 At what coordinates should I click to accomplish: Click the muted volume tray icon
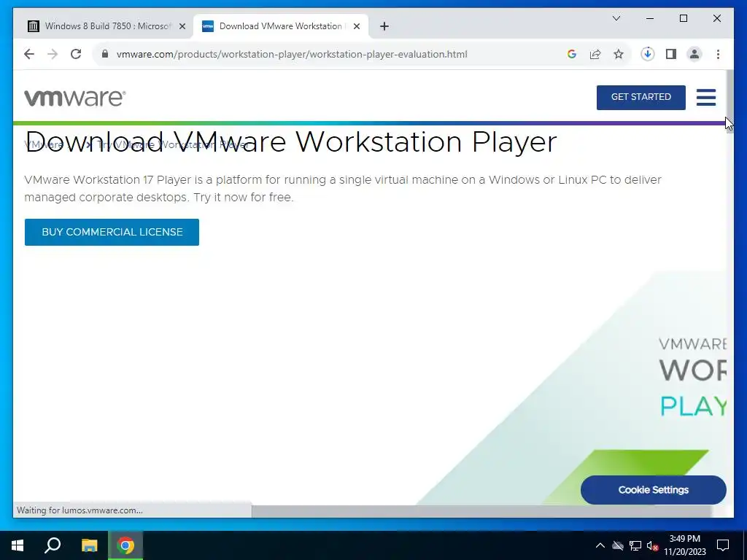point(652,545)
